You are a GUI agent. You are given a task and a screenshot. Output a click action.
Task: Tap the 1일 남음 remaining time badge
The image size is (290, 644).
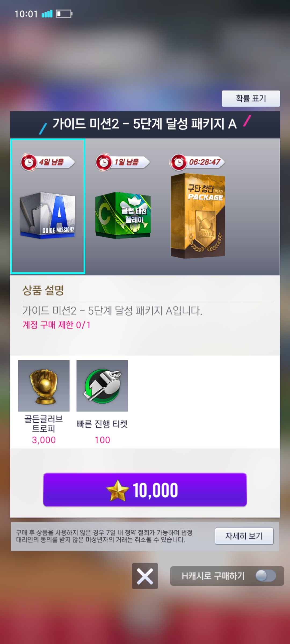[x=123, y=162]
